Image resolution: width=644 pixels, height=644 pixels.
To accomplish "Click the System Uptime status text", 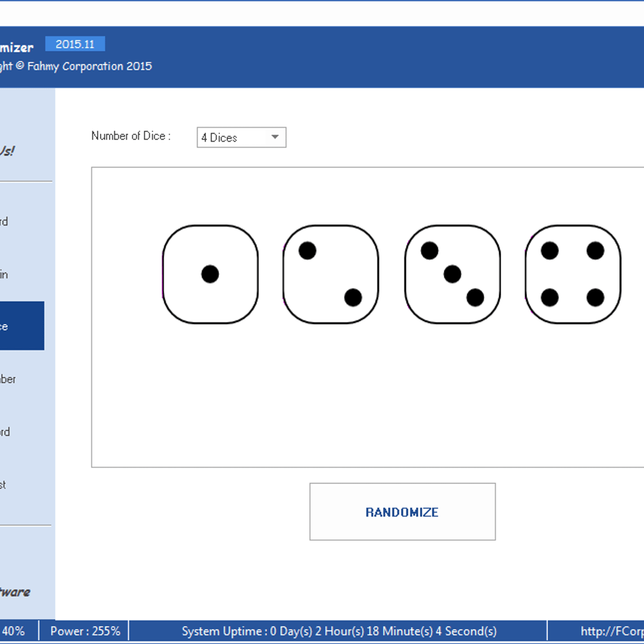I will 339,631.
